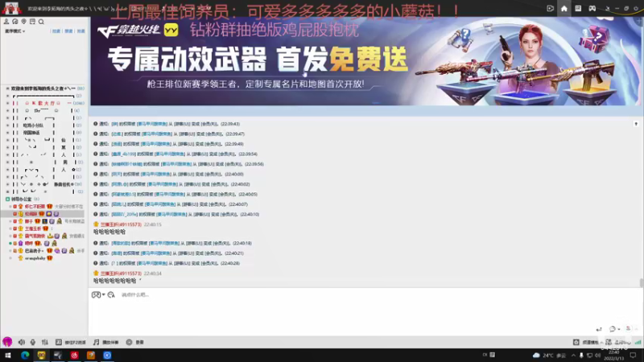Click the CrossFire banner advertisement
This screenshot has height=362, width=644.
[x=365, y=61]
